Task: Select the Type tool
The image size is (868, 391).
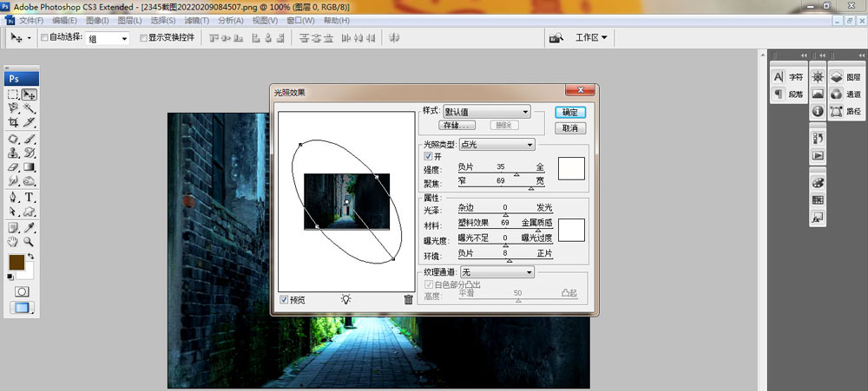Action: 30,198
